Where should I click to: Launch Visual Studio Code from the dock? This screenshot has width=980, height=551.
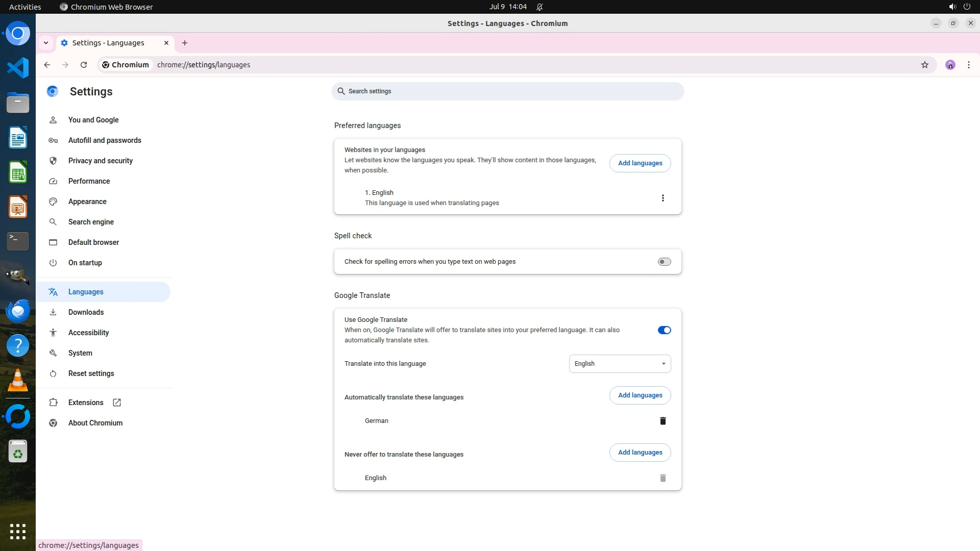(18, 68)
